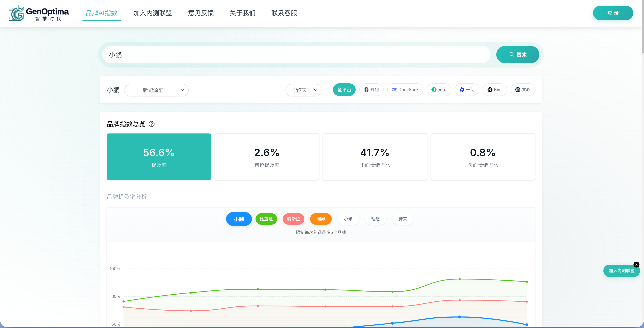Select the 0.8% 负面情绪占比 card
This screenshot has height=328, width=644.
pyautogui.click(x=483, y=157)
